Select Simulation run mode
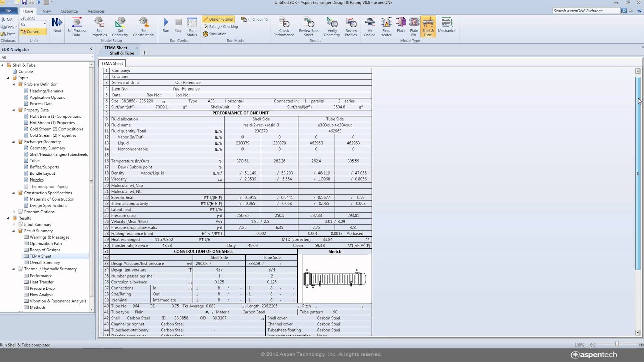 [x=215, y=34]
